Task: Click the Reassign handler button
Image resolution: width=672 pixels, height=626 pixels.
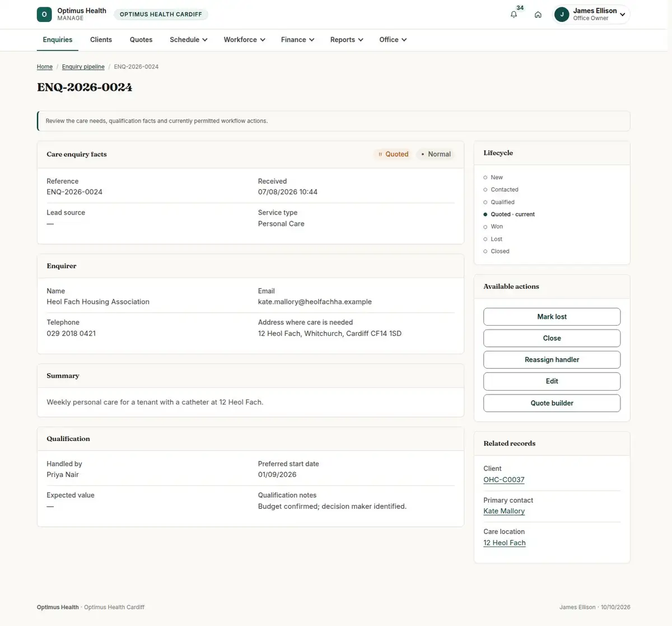Action: [552, 360]
